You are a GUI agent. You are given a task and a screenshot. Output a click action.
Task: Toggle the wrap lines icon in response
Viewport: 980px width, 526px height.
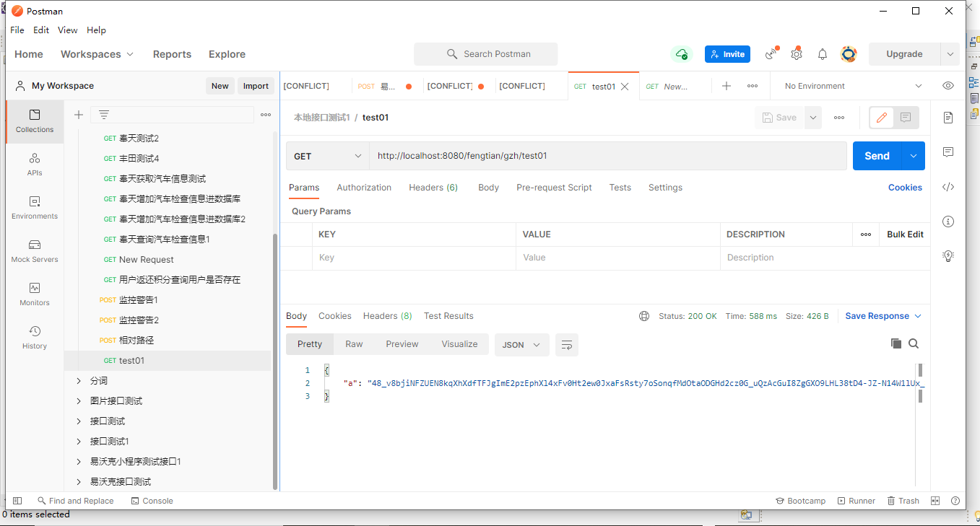[567, 345]
